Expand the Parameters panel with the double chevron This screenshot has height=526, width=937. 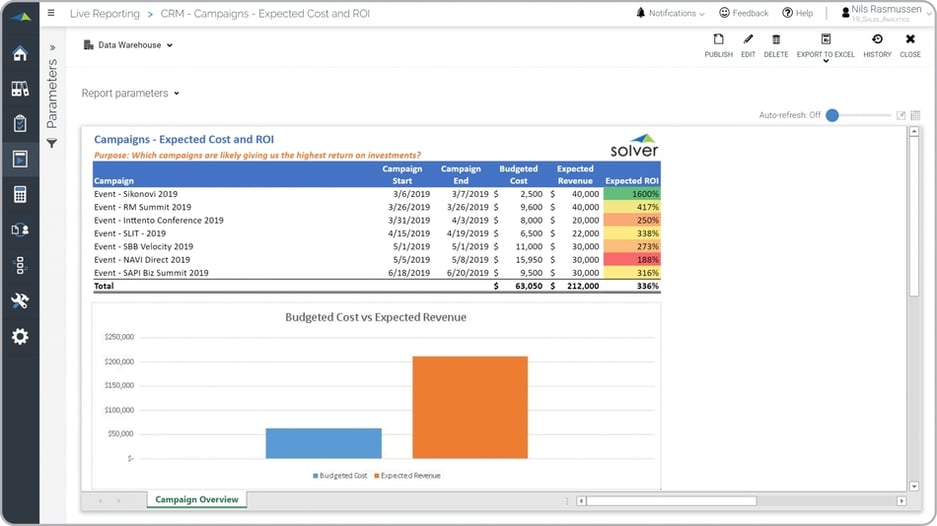pos(52,47)
